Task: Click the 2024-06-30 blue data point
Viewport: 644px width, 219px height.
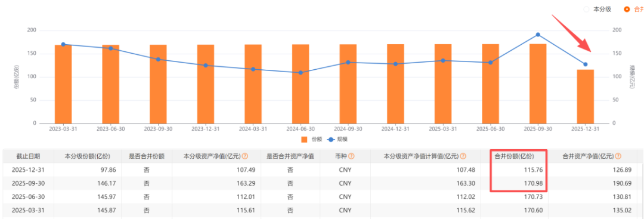Action: [x=300, y=73]
